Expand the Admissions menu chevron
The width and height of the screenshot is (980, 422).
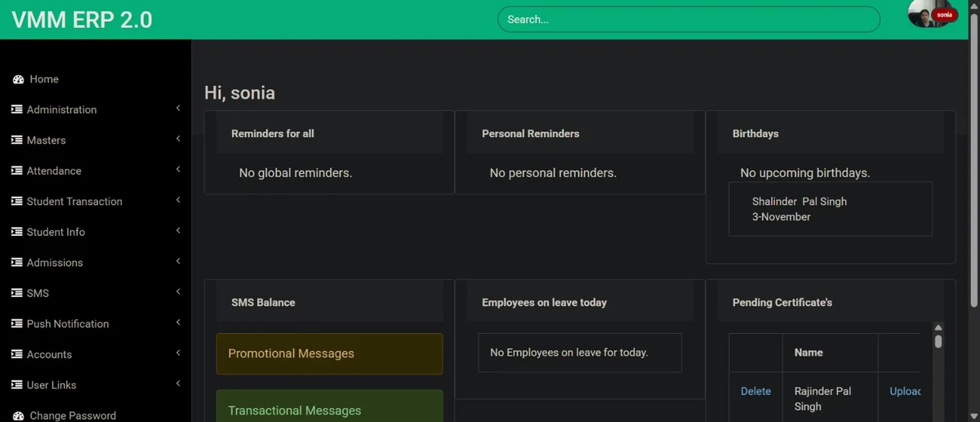coord(178,261)
